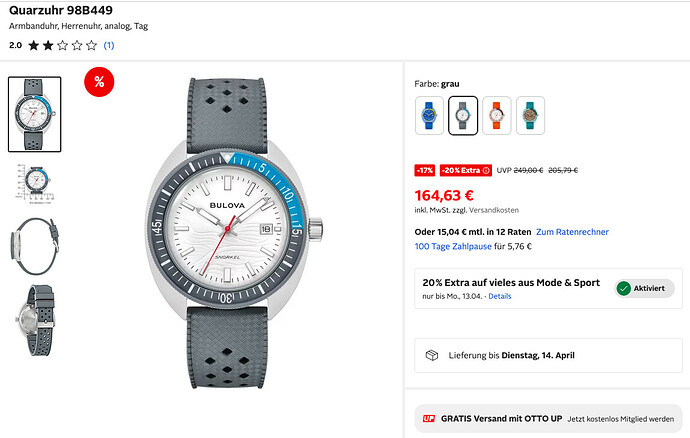Click the star rating icons
This screenshot has width=690, height=438.
[63, 45]
